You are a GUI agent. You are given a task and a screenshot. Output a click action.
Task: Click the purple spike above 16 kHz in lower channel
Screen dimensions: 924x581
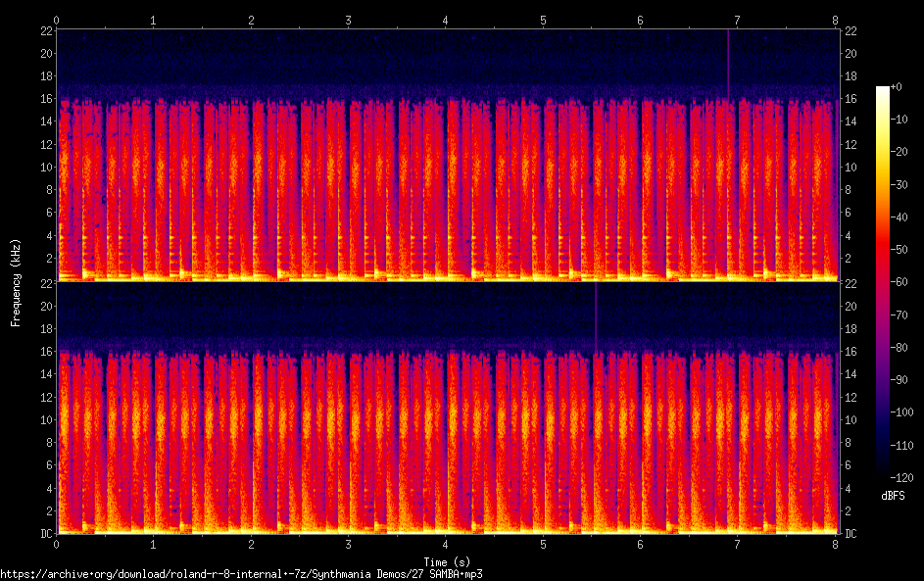(596, 317)
